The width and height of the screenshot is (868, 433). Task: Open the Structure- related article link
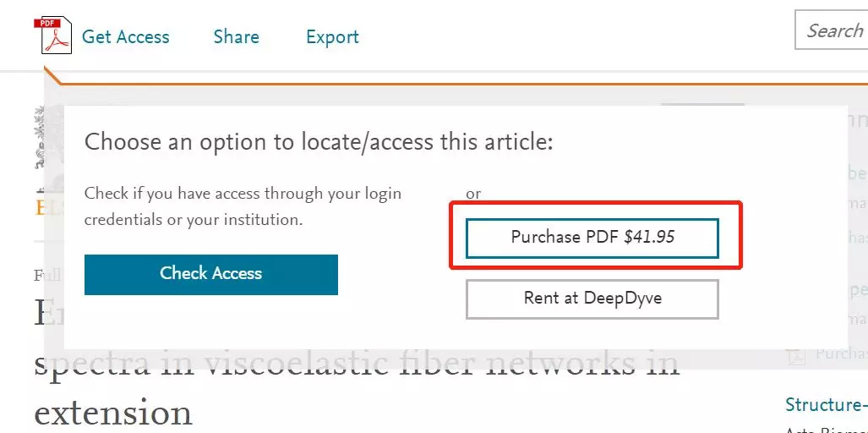(x=826, y=404)
